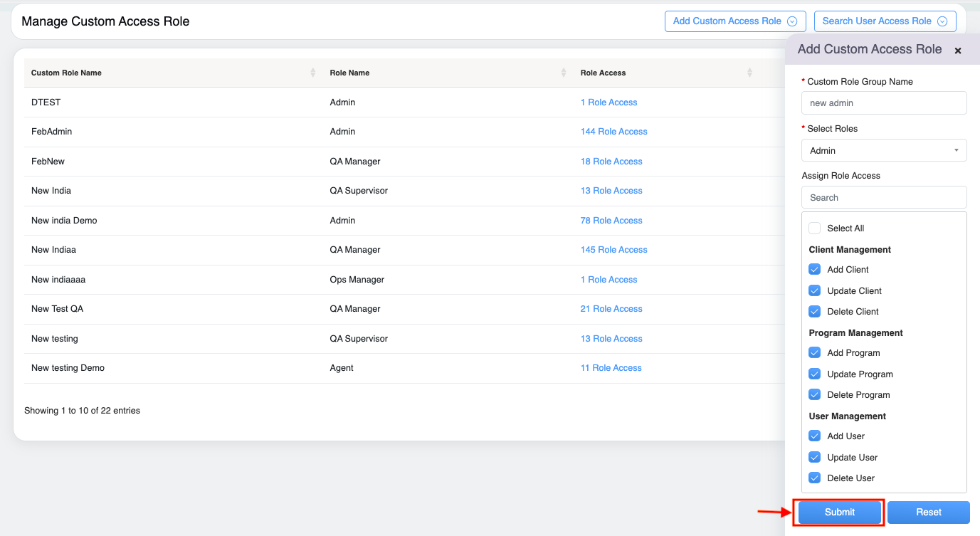Sort table by Role Access column

749,73
